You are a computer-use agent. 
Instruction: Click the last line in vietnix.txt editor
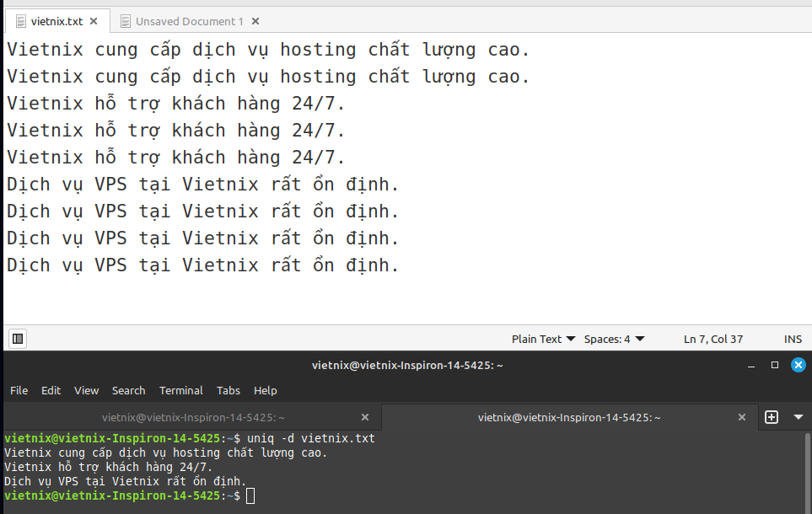tap(202, 265)
